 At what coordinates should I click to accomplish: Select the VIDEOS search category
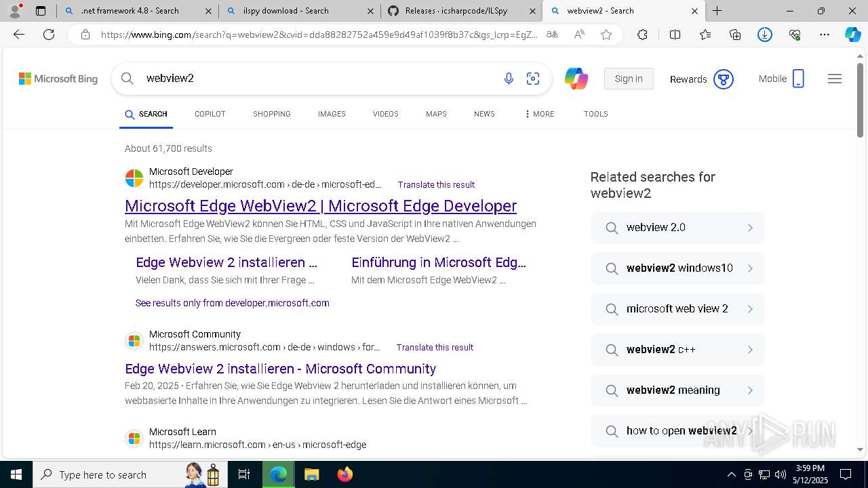pyautogui.click(x=386, y=114)
